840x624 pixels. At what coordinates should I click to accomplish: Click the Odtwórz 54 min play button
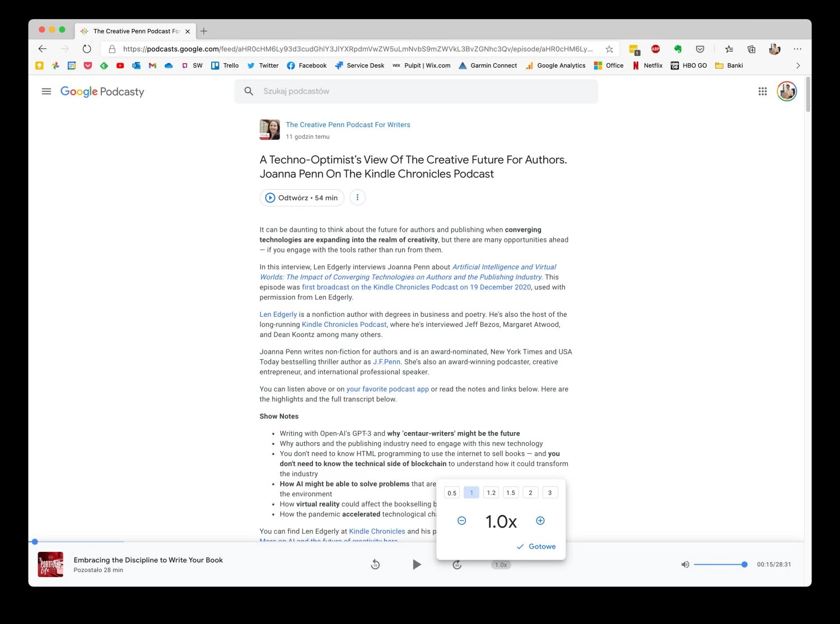tap(302, 198)
